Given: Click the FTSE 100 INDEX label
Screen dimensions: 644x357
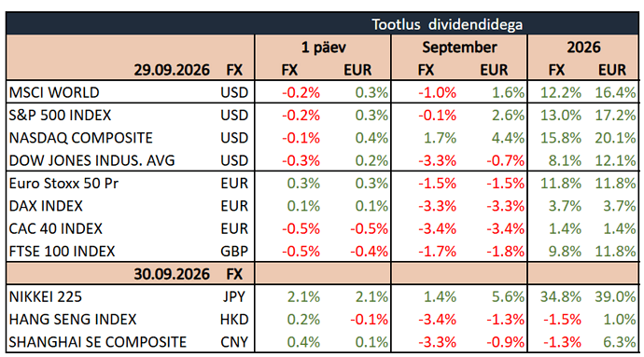Looking at the screenshot, I should [62, 251].
